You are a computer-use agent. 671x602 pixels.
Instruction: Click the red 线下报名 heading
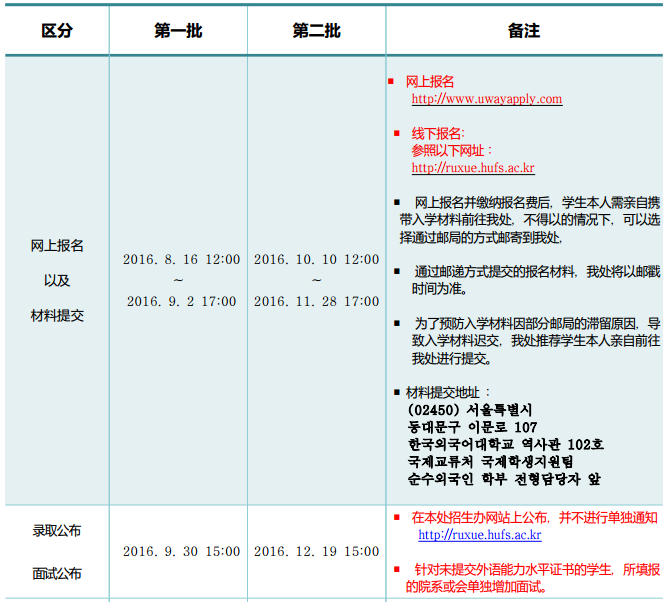click(x=437, y=133)
